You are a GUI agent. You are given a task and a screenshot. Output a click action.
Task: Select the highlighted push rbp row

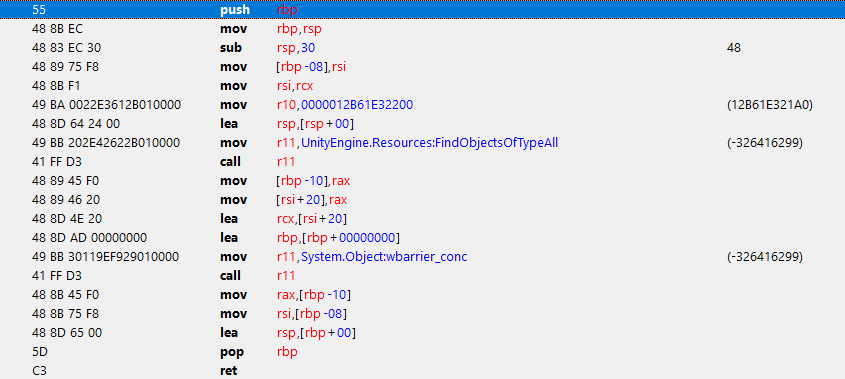point(422,10)
